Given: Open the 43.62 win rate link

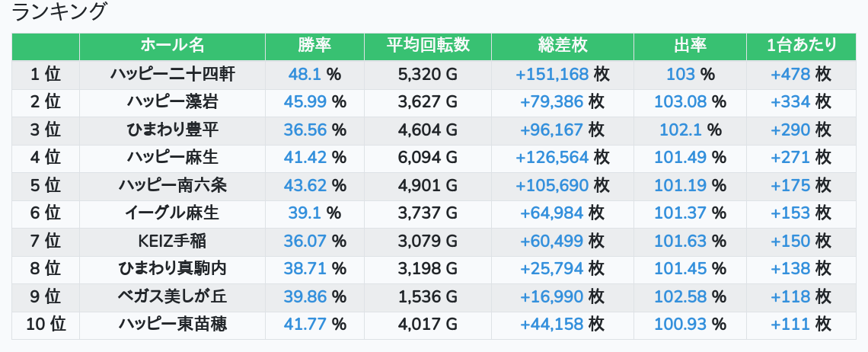Looking at the screenshot, I should point(305,185).
